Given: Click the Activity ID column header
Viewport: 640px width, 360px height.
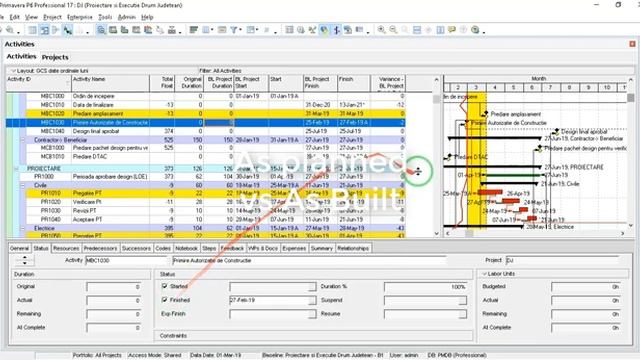Looking at the screenshot, I should click(x=39, y=83).
